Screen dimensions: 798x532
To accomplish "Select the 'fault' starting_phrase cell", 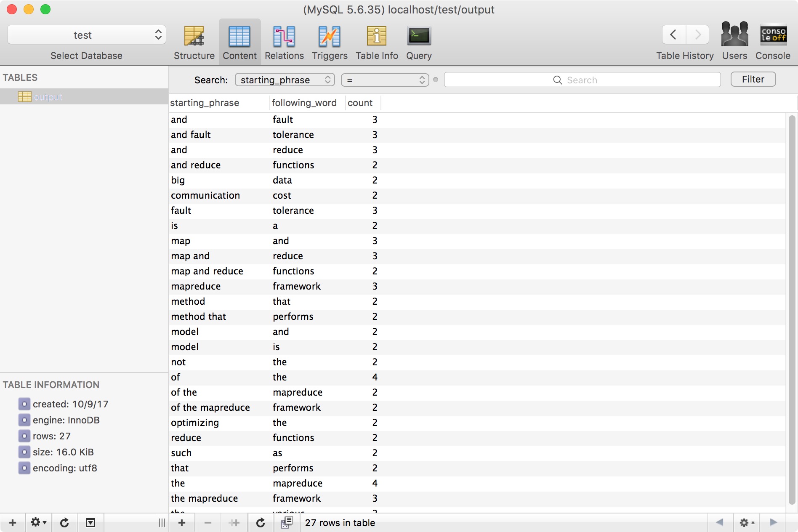I will point(219,210).
